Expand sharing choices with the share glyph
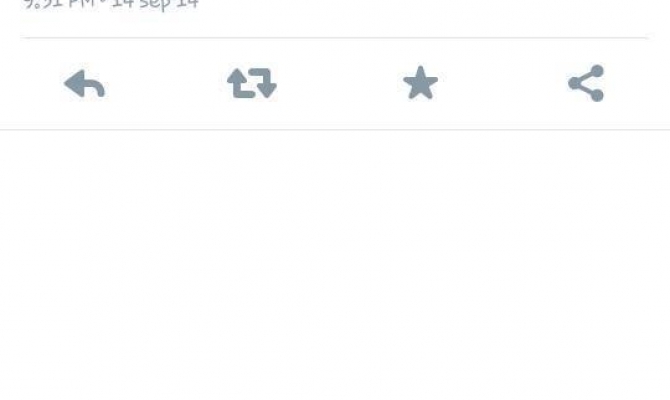Screen dimensions: 670x400 [586, 83]
